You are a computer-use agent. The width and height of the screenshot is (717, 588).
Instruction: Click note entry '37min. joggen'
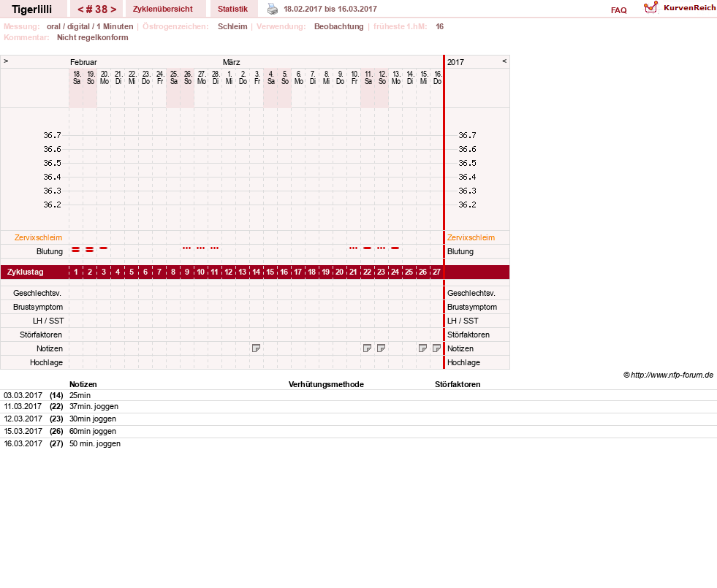(94, 407)
